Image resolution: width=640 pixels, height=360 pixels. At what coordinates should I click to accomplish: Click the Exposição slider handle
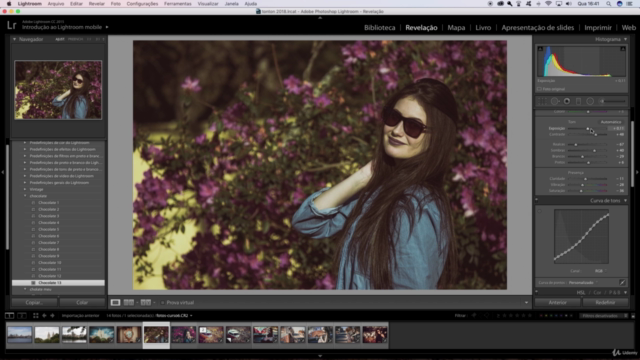pyautogui.click(x=588, y=128)
